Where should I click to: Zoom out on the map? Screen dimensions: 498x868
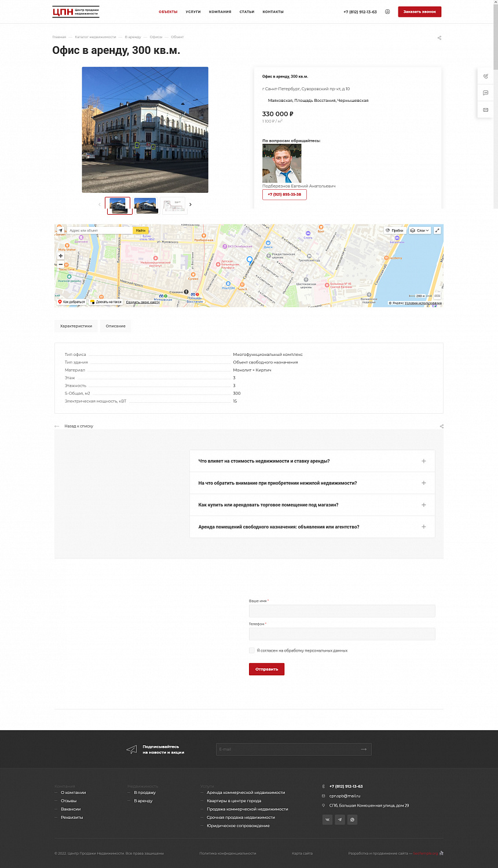[x=60, y=264]
